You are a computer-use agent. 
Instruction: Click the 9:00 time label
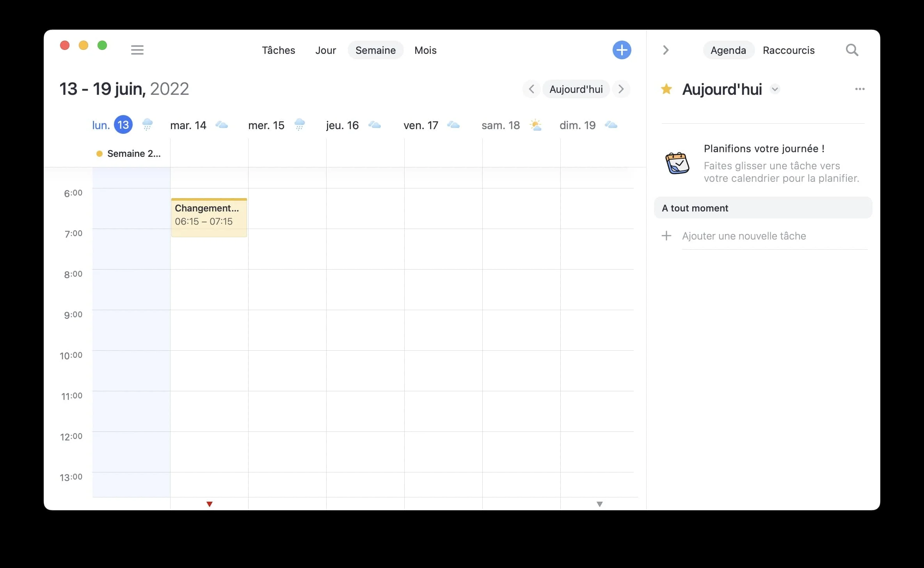[x=73, y=314]
